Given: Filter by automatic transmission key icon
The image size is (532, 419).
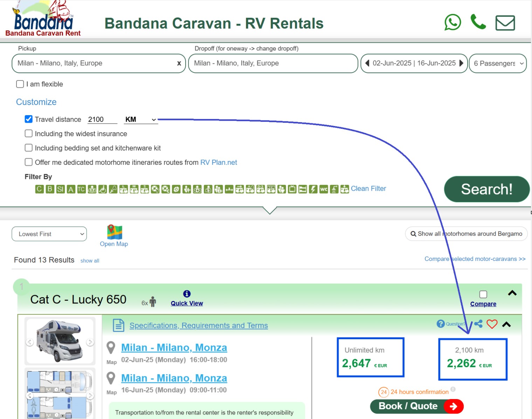Looking at the screenshot, I should tap(113, 189).
